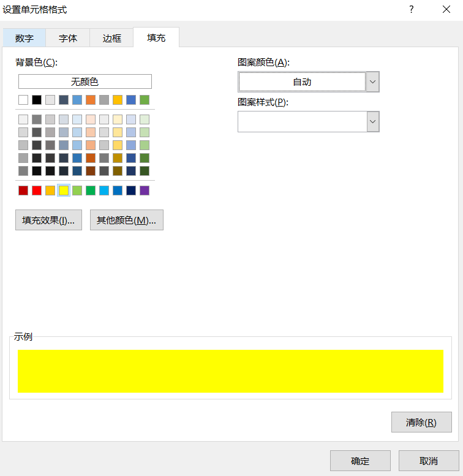Viewport: 463px width, 476px height.
Task: Pick the royal blue swatch in top theme row
Action: tap(131, 100)
